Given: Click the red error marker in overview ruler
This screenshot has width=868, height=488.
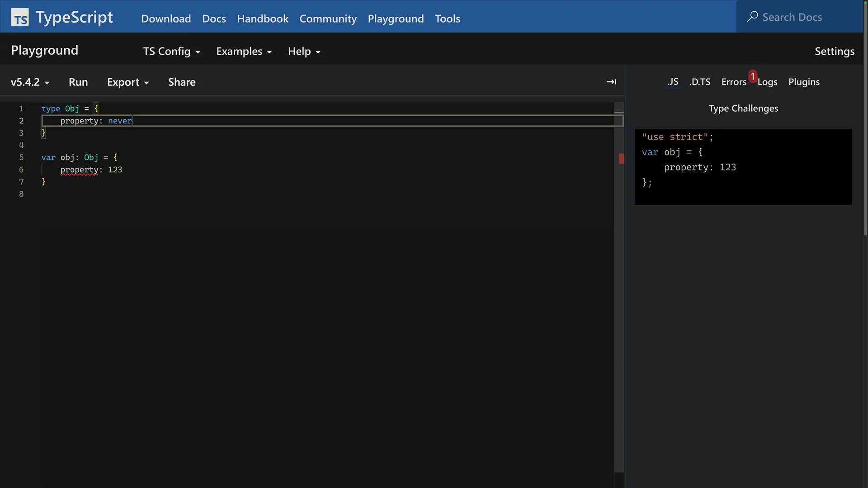Looking at the screenshot, I should tap(621, 158).
